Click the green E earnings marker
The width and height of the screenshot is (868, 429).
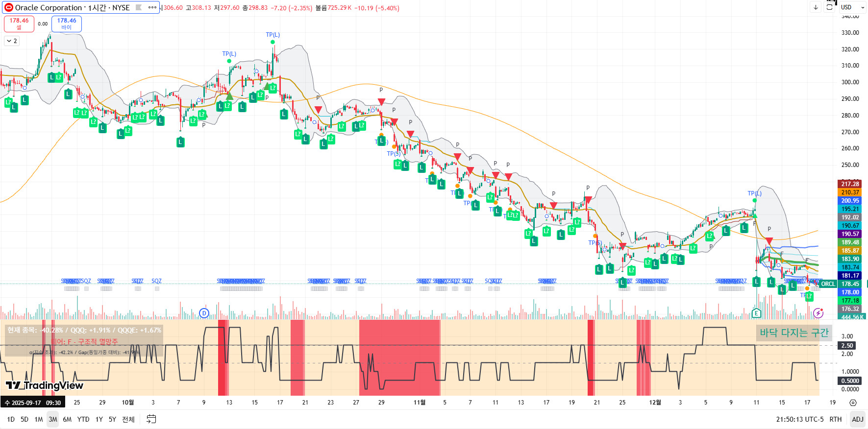(x=756, y=313)
